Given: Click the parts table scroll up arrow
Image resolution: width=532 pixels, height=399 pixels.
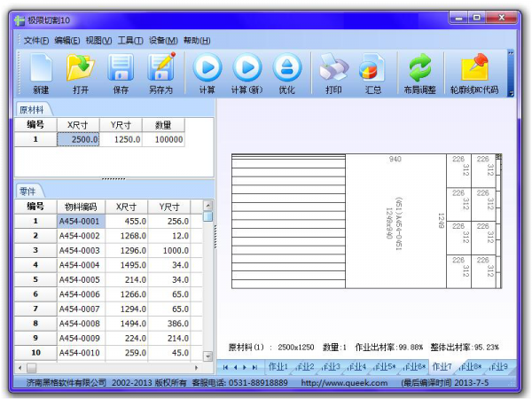Looking at the screenshot, I should 207,215.
